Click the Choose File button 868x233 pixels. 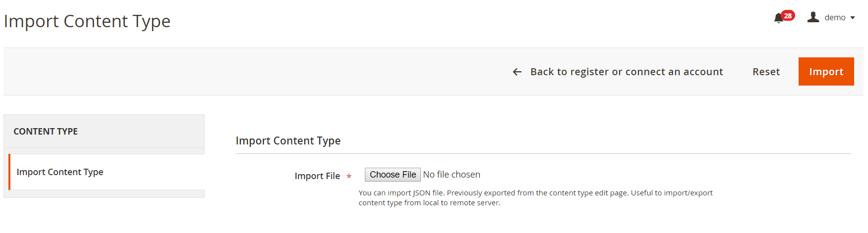393,175
